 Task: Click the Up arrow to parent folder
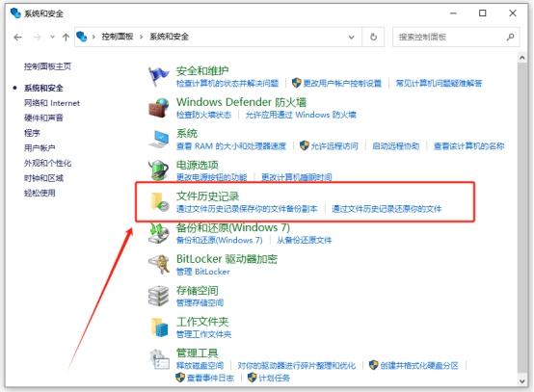pyautogui.click(x=67, y=37)
